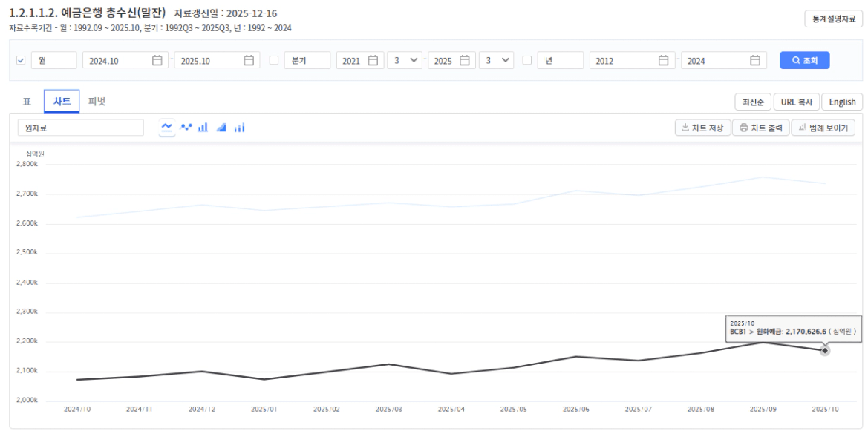This screenshot has width=868, height=434.
Task: Select the area chart type icon
Action: point(222,128)
